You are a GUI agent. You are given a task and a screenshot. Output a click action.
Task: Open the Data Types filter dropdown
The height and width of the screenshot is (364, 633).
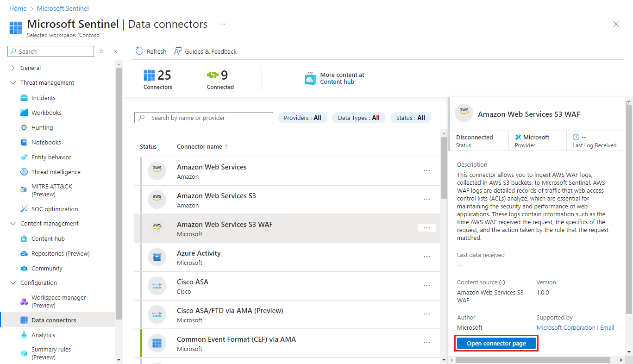pyautogui.click(x=358, y=118)
